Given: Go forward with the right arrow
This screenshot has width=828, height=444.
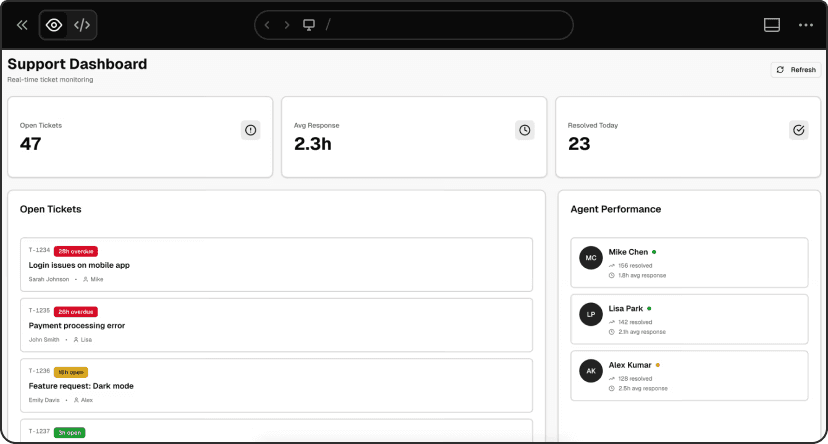Looking at the screenshot, I should [x=287, y=25].
